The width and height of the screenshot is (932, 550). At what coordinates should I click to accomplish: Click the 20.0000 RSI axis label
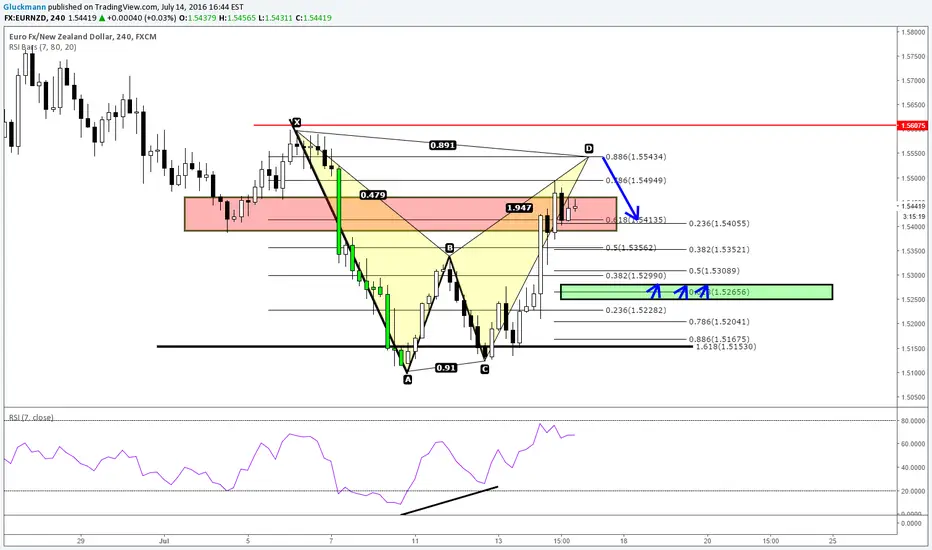[x=912, y=492]
